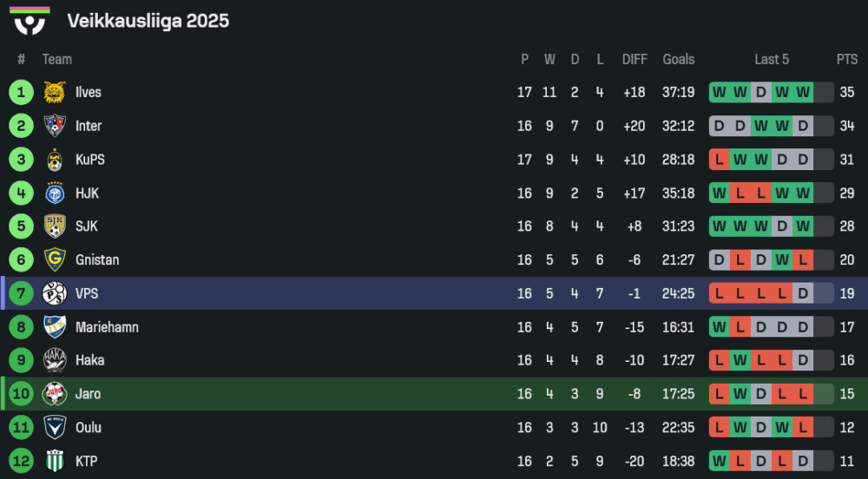The image size is (868, 479).
Task: Click Ilves' most recent win badge
Action: point(803,93)
